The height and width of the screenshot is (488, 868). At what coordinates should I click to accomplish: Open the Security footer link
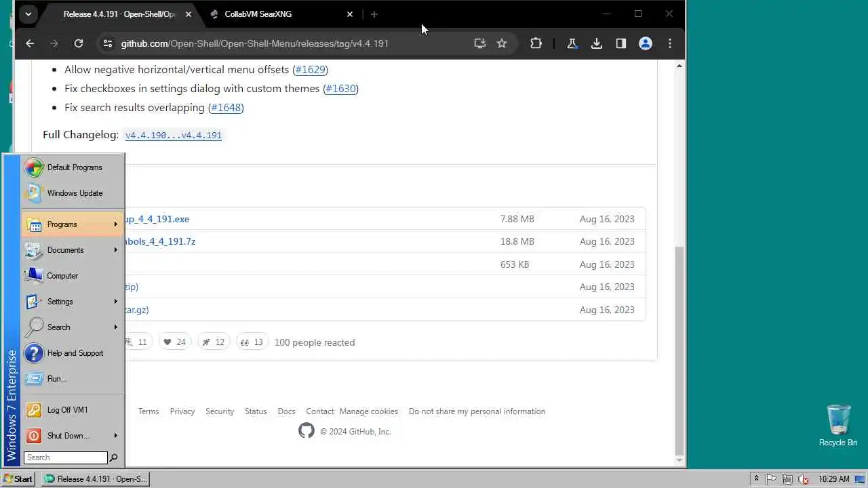click(x=220, y=411)
